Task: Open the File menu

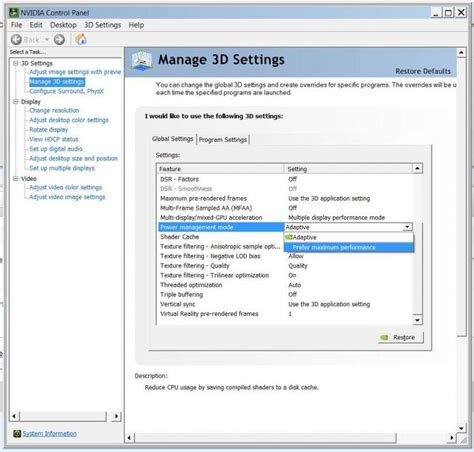Action: [x=16, y=25]
